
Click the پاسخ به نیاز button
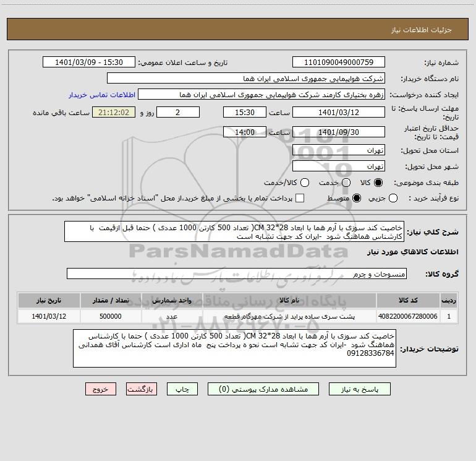click(x=360, y=389)
